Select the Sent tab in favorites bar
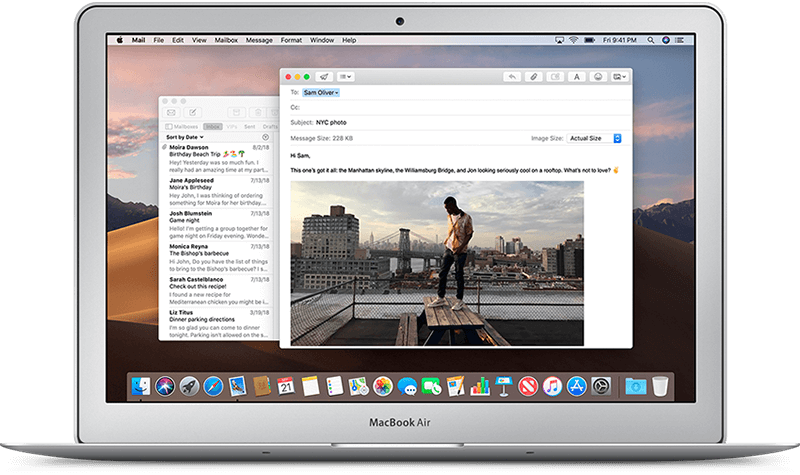 click(x=251, y=127)
